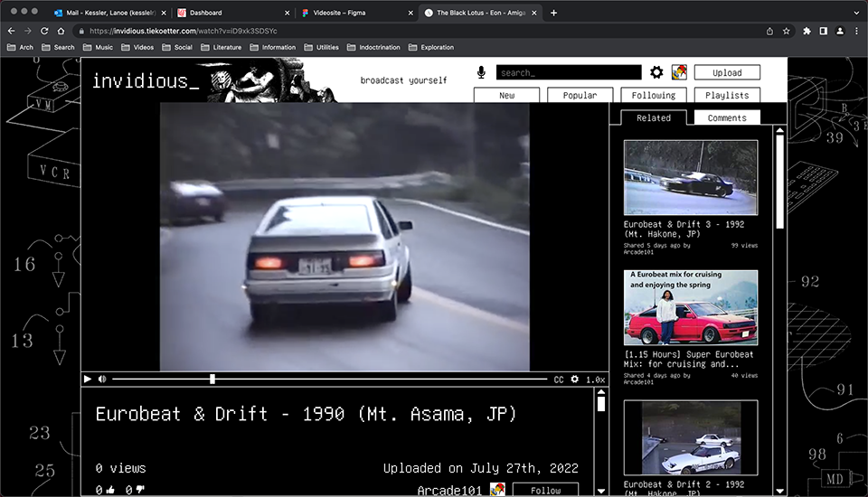Open the Chrome extensions puzzle icon

(x=807, y=30)
